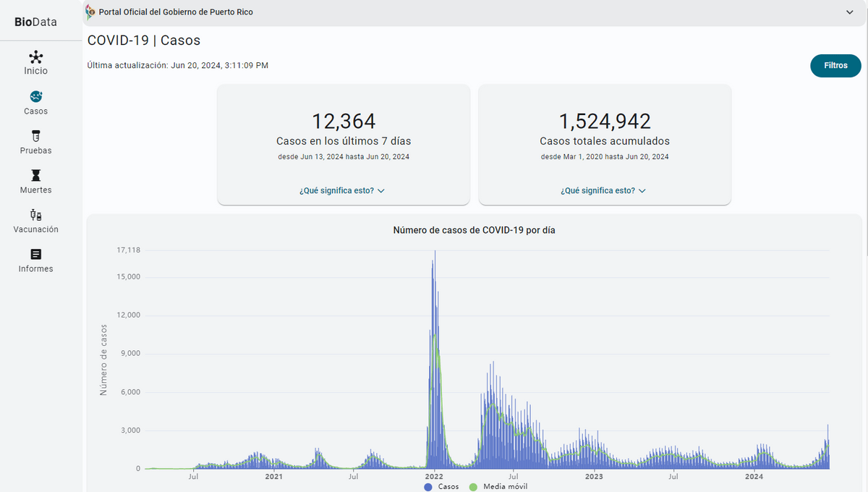
Task: Expand the government portal banner chevron
Action: pyautogui.click(x=850, y=12)
